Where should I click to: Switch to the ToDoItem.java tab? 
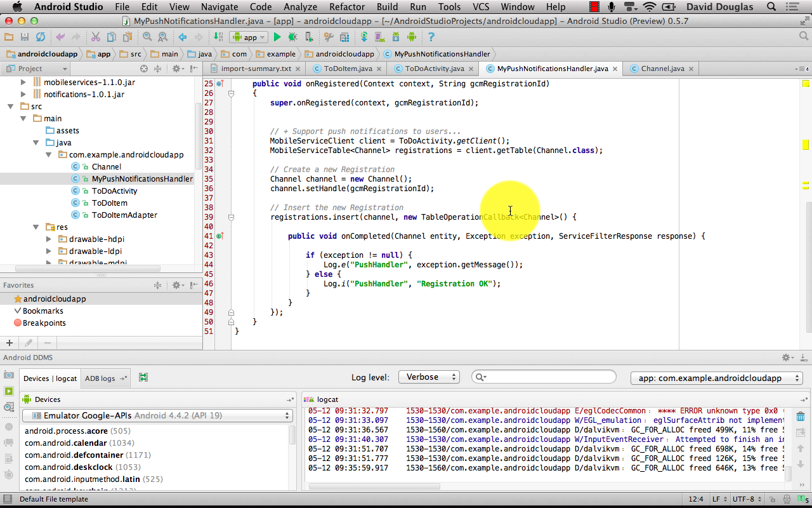pyautogui.click(x=348, y=69)
